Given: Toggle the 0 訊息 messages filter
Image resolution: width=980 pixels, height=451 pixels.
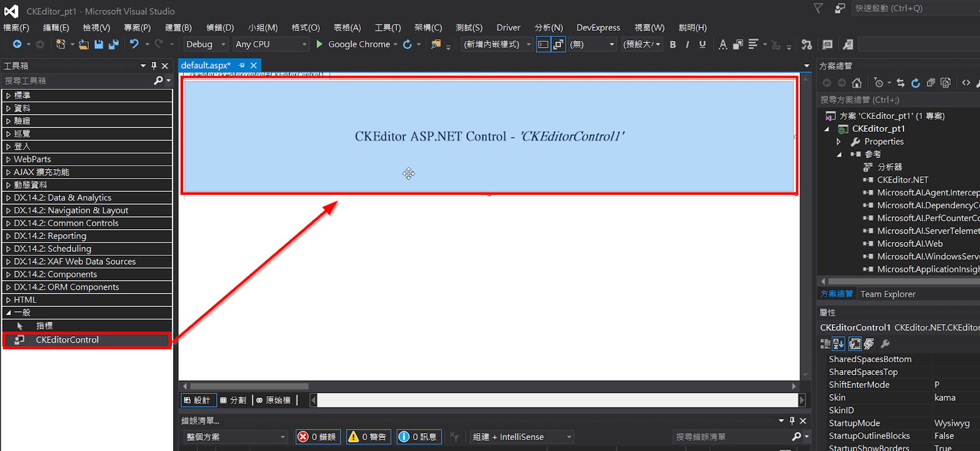Looking at the screenshot, I should pos(419,437).
